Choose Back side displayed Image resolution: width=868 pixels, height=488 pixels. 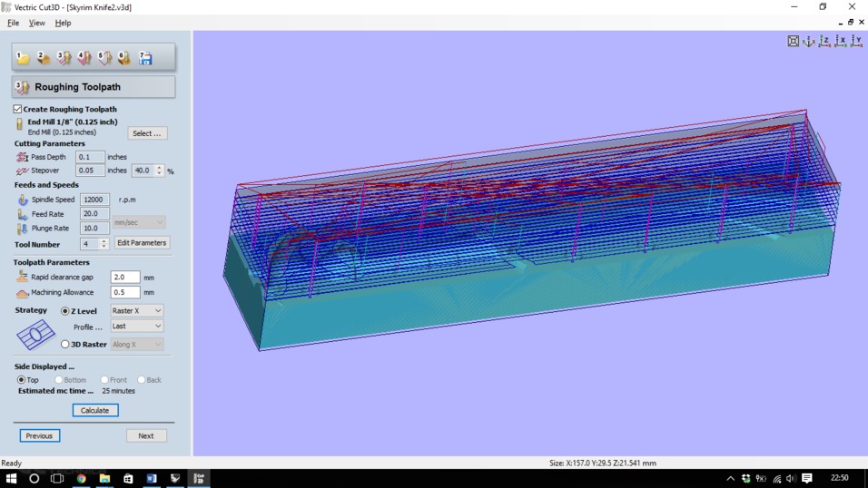pyautogui.click(x=141, y=379)
